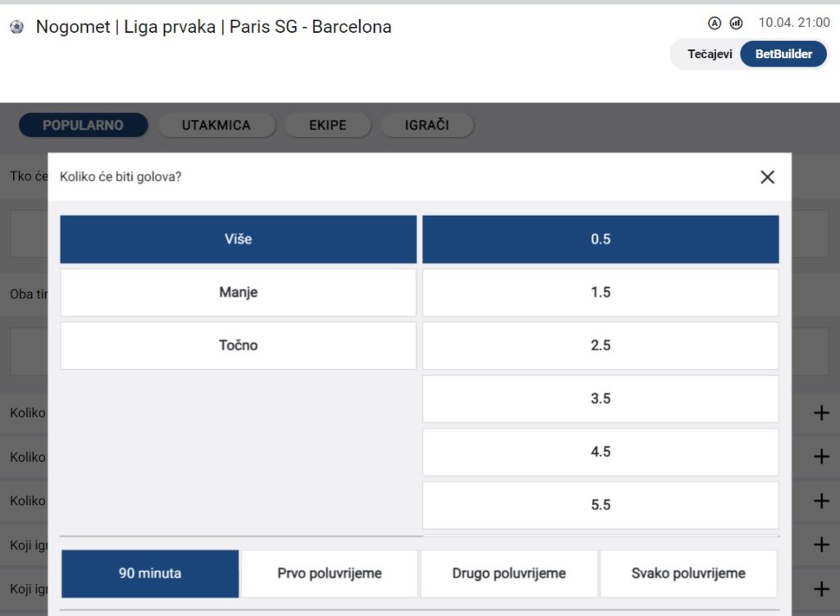Open statistics via the bar chart icon
This screenshot has height=616, width=840.
[736, 24]
